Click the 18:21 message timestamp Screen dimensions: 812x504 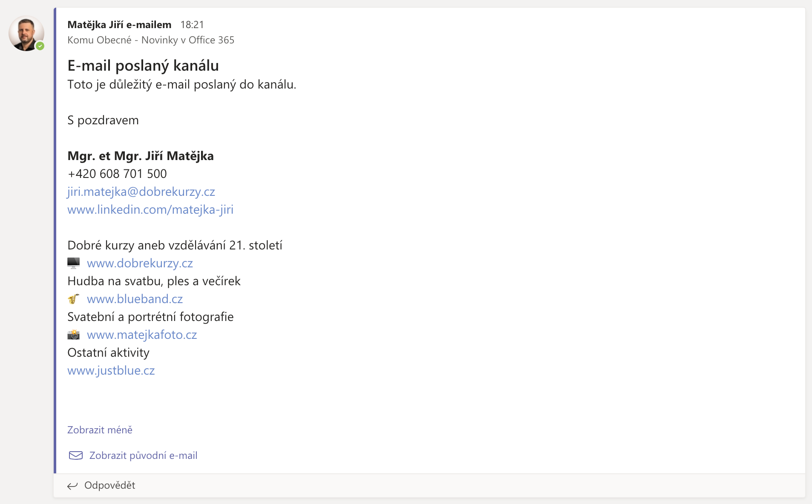click(192, 25)
